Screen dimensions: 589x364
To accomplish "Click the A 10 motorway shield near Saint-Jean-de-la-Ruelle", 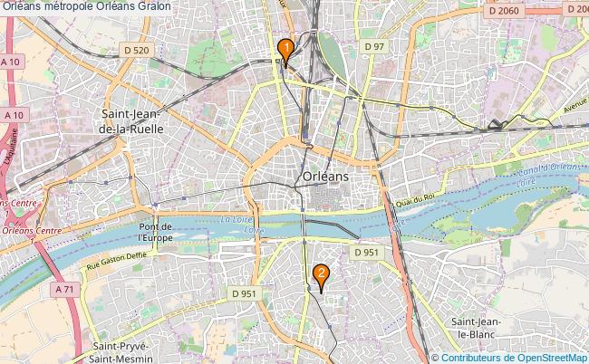I will coord(14,115).
